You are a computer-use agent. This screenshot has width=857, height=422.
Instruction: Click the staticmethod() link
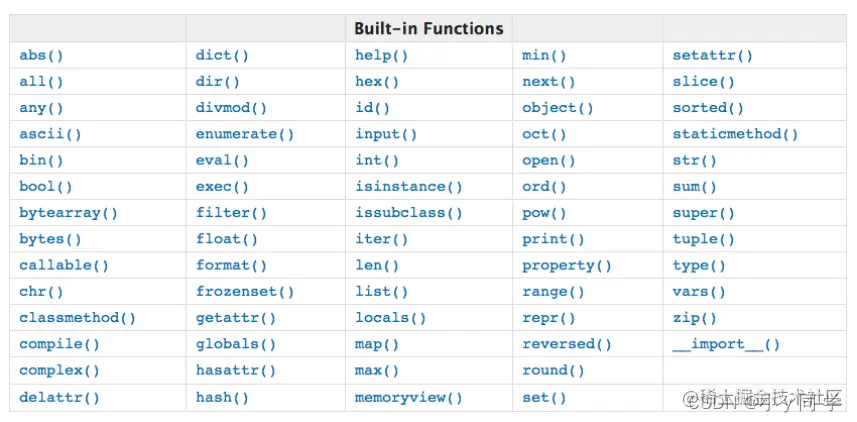(735, 134)
